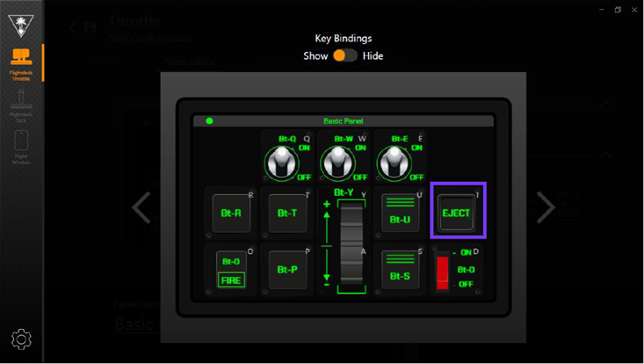Select Flightdeck Throttle device in sidebar
Screen dimensions: 644x364
coord(21,64)
